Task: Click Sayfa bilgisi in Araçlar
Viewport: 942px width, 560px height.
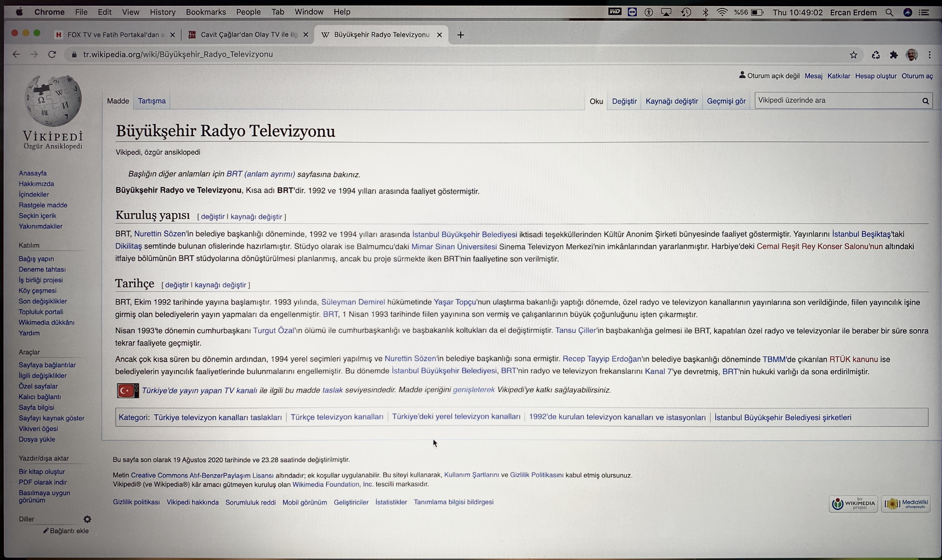Action: 37,408
